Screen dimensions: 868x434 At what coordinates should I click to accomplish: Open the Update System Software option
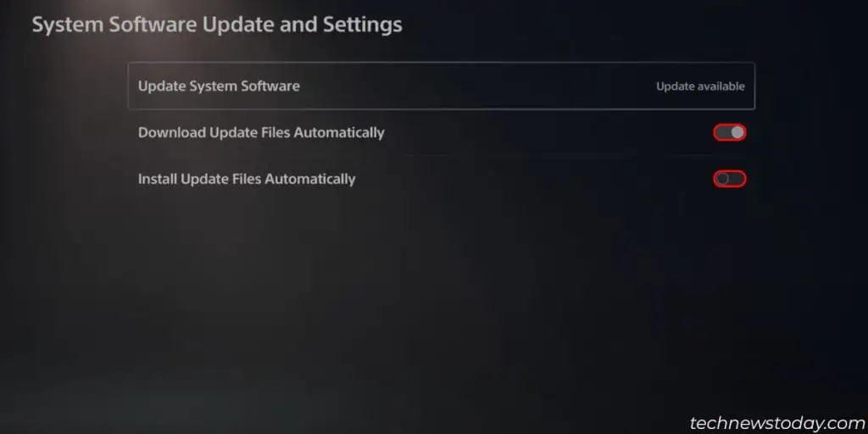441,86
